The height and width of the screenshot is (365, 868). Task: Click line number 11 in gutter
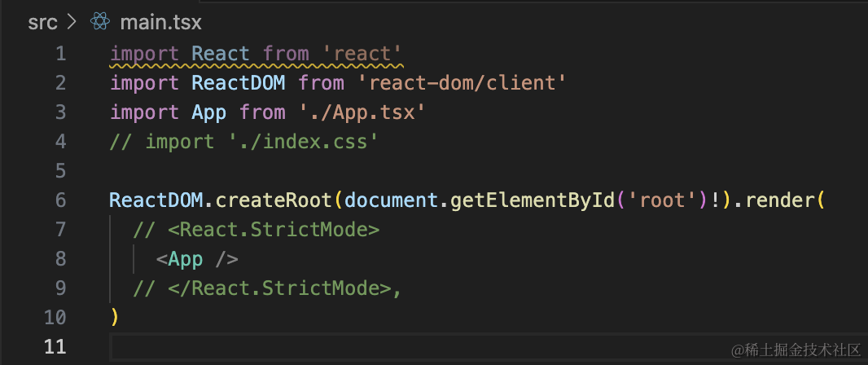[55, 347]
